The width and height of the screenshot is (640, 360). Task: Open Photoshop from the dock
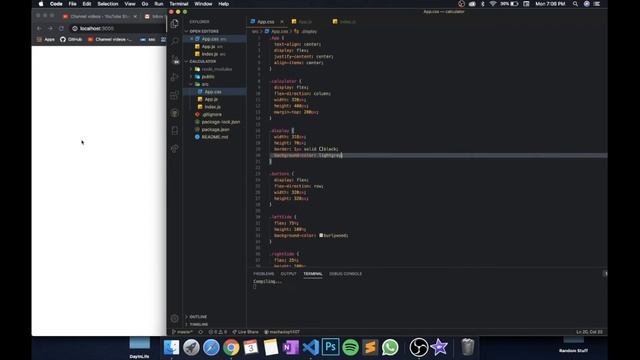click(331, 348)
